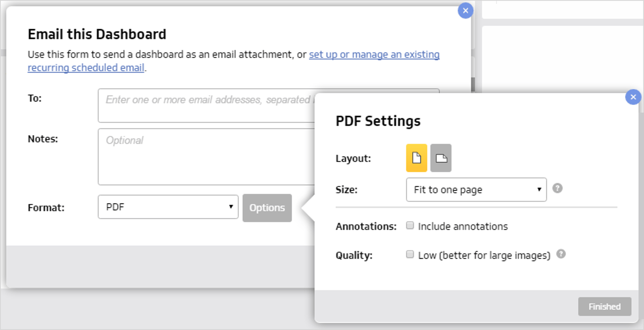Close the PDF Settings popup
This screenshot has height=330, width=644.
(x=633, y=97)
